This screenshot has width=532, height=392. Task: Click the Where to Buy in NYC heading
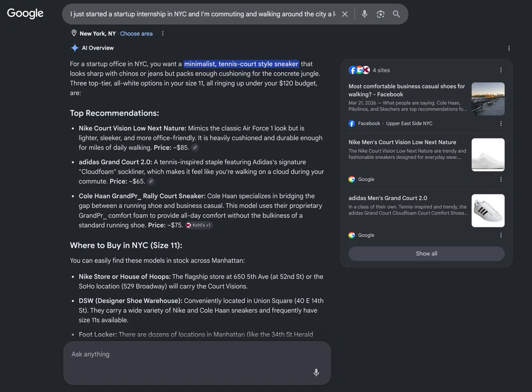tap(126, 246)
